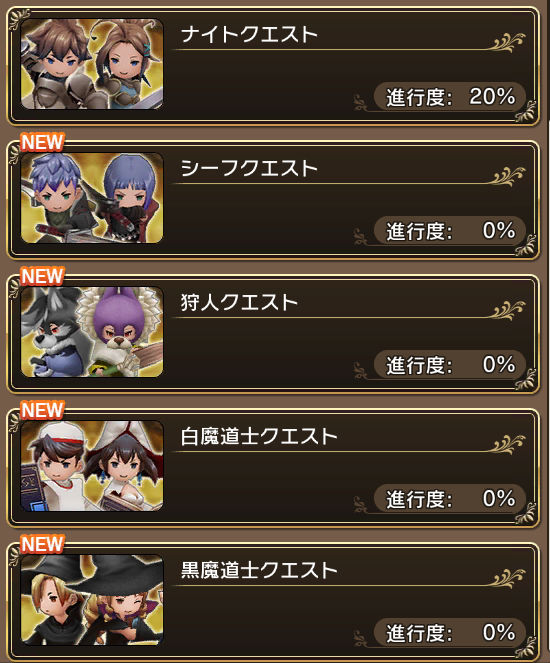Tap the NEW badge on シーフクエスト
Image resolution: width=550 pixels, height=663 pixels.
coord(42,142)
